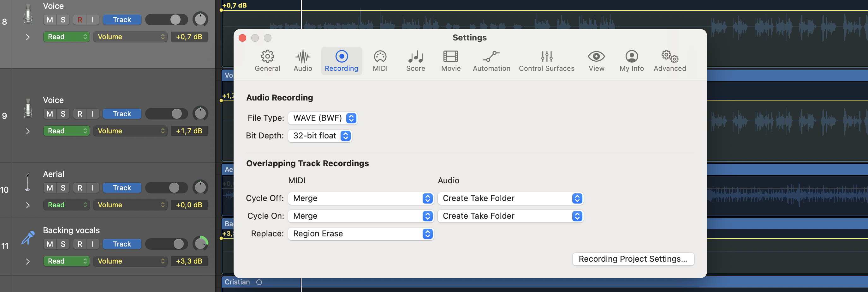Open MIDI Cycle Off Merge dropdown
Image resolution: width=868 pixels, height=292 pixels.
(361, 198)
